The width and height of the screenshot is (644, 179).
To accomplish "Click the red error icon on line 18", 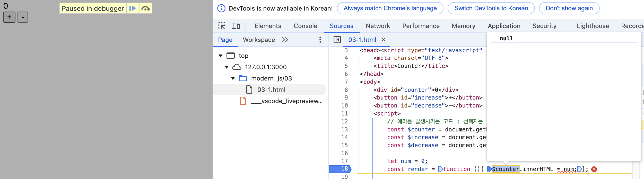I will point(594,169).
